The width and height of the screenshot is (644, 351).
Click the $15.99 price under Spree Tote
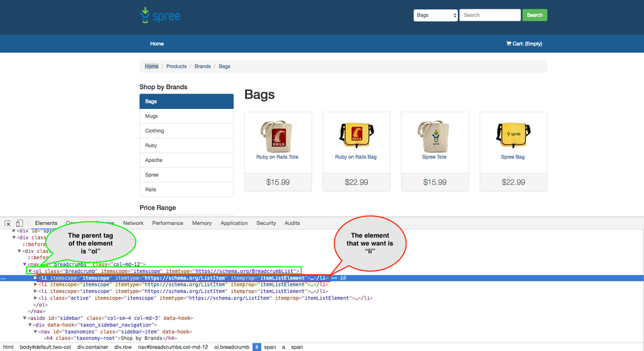(x=434, y=182)
